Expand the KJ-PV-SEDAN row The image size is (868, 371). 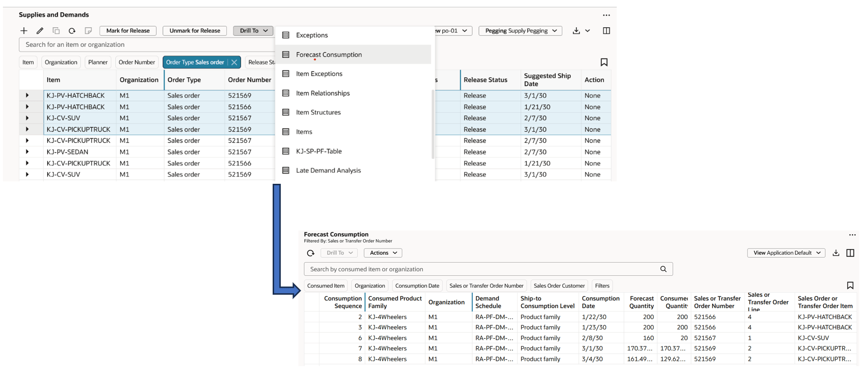pyautogui.click(x=27, y=152)
